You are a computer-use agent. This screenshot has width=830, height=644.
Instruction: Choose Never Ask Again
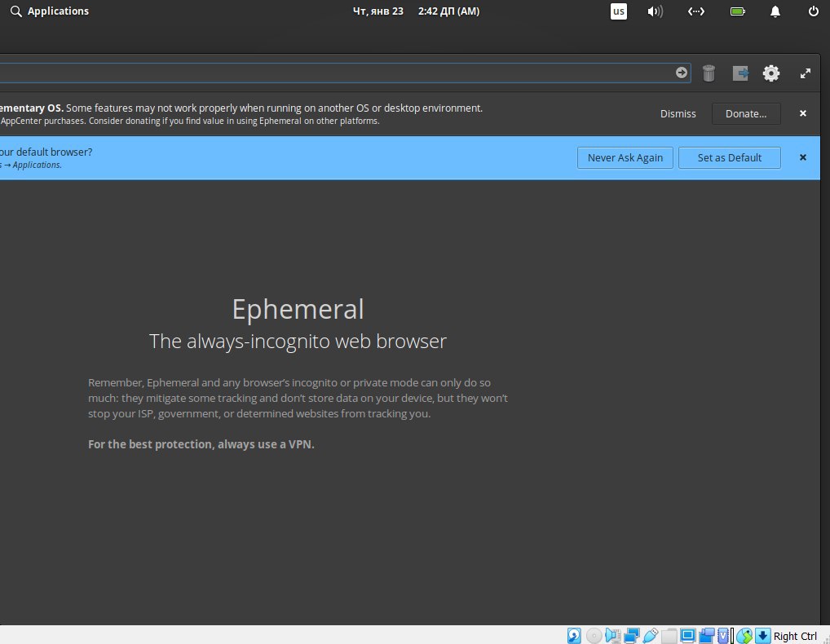[x=625, y=157]
